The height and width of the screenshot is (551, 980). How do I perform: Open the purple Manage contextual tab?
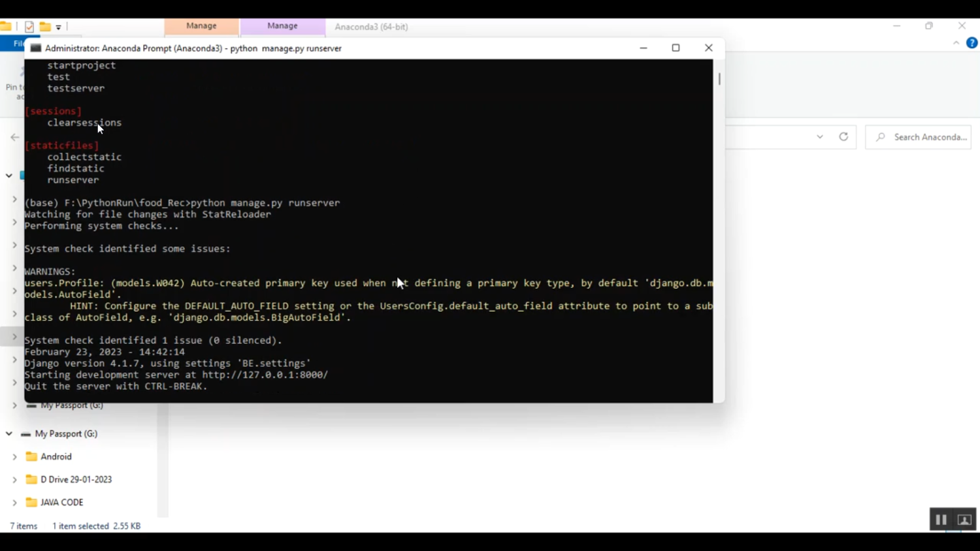coord(282,26)
